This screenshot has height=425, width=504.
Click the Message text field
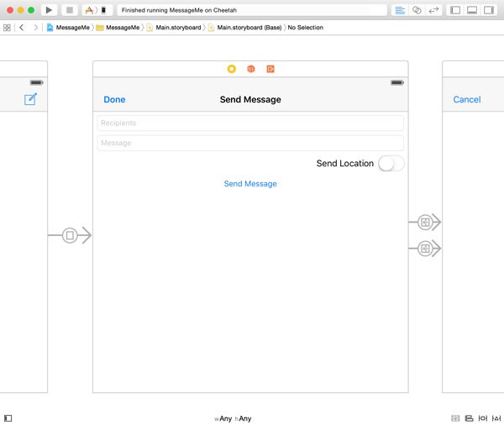pyautogui.click(x=250, y=143)
